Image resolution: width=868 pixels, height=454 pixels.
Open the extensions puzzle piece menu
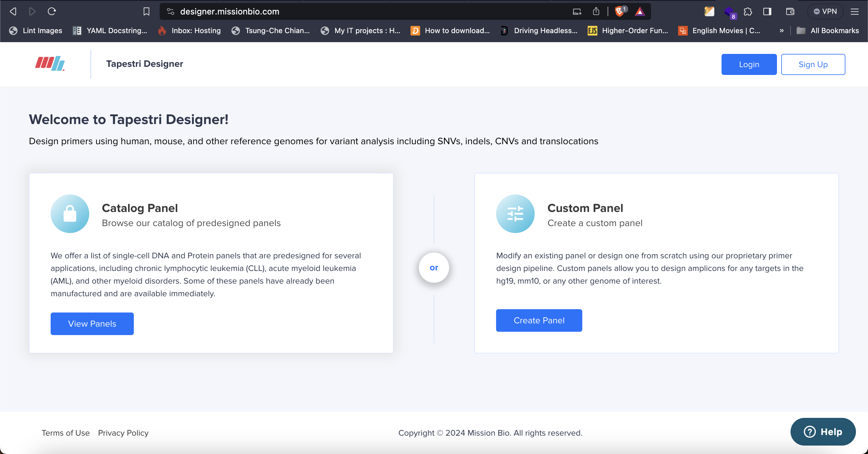click(748, 11)
